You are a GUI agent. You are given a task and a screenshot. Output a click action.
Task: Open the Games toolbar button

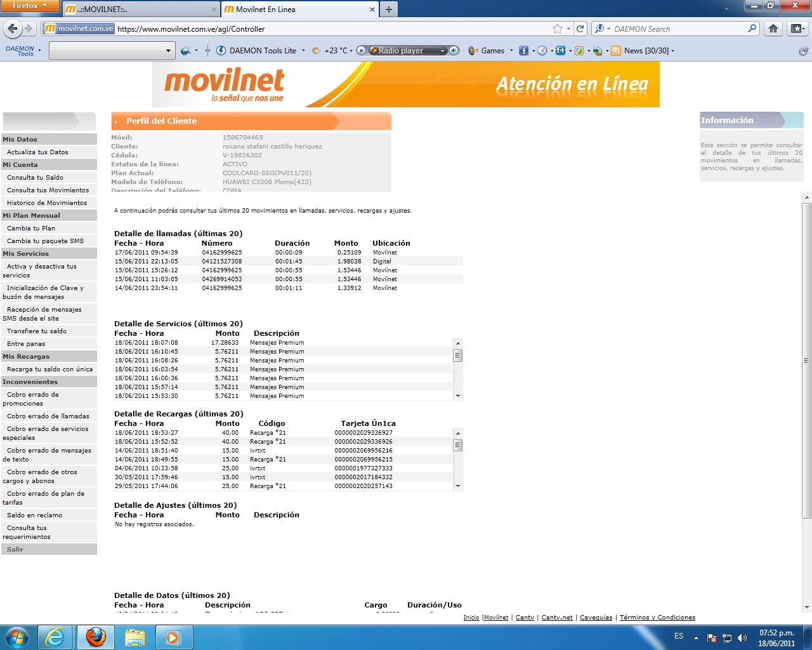[487, 51]
